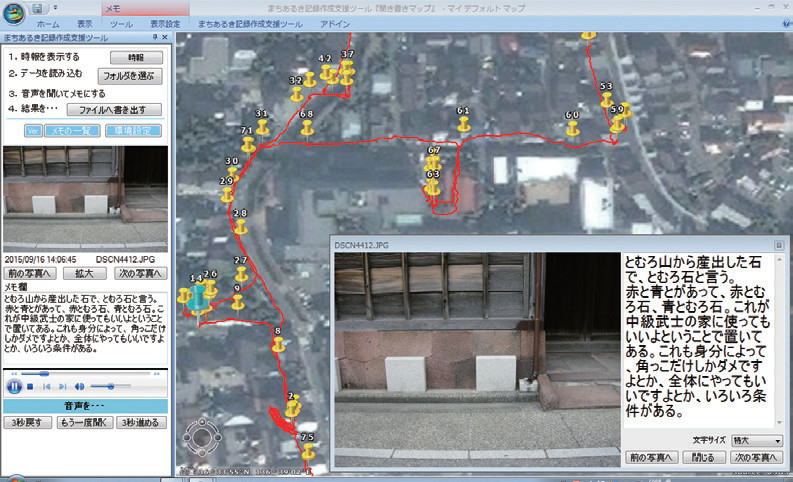Expand the quick access toolbar dropdown arrow
This screenshot has width=793, height=482.
coord(52,7)
